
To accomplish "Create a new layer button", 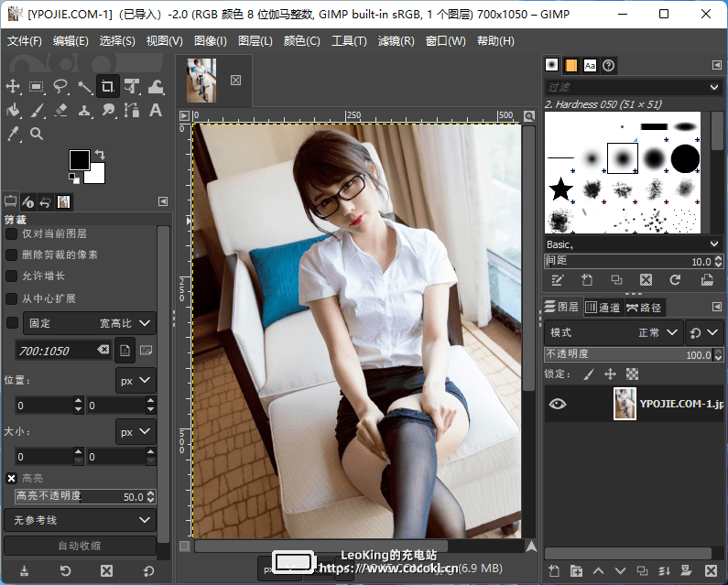I will click(554, 570).
